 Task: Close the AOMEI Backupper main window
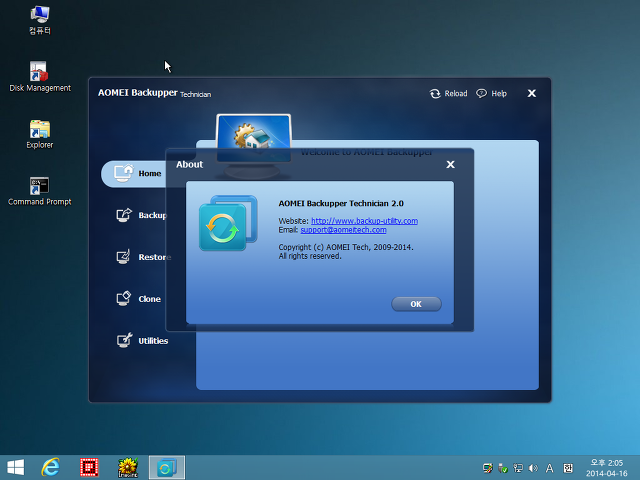coord(531,93)
